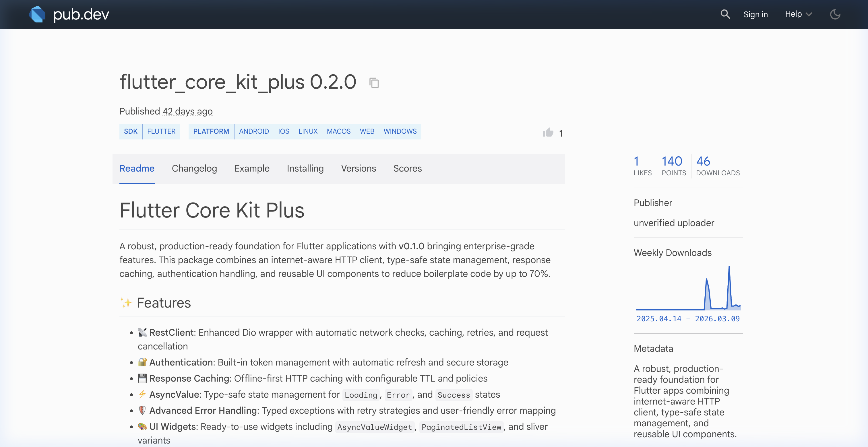Expand the Help dropdown
This screenshot has height=447, width=868.
point(798,14)
